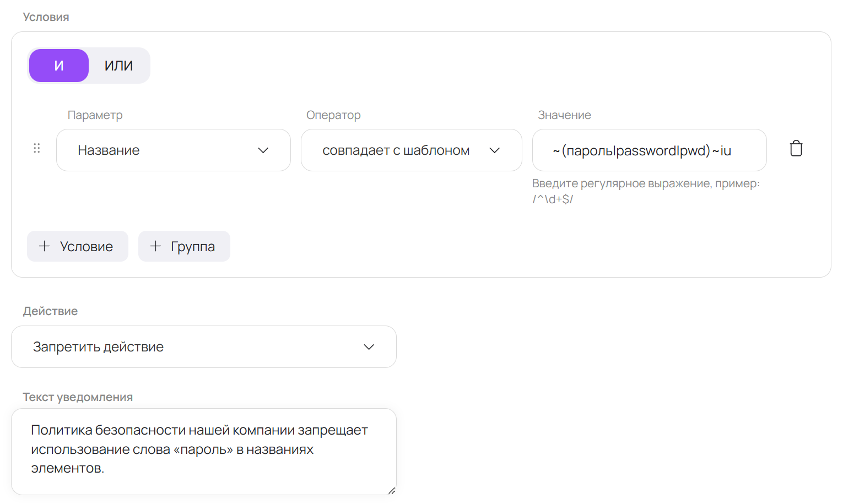Viewport: 843px width, 504px height.
Task: Click the Текст уведомления label
Action: [77, 397]
